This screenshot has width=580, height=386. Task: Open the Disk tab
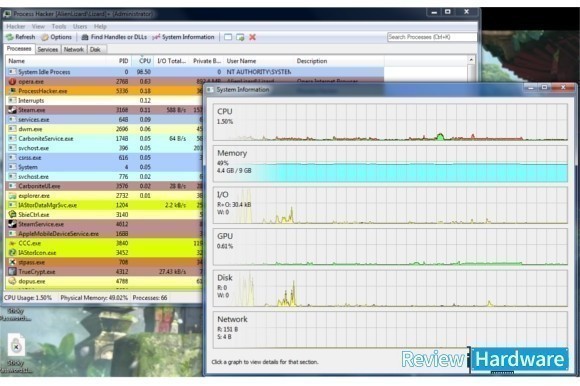(x=95, y=49)
